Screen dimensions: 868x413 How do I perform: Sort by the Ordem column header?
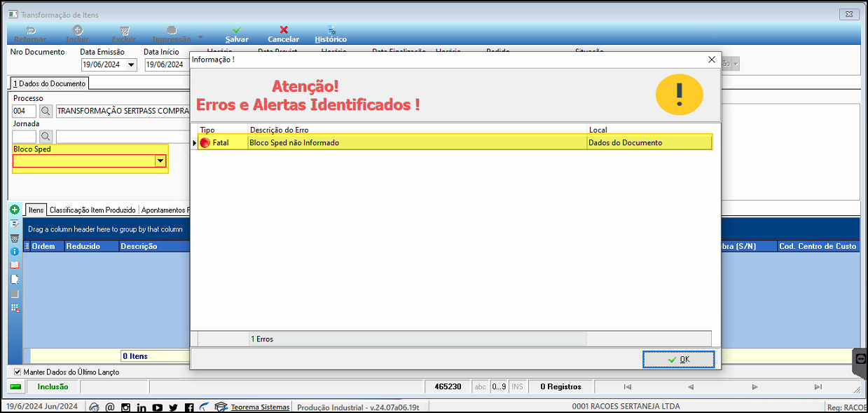pos(47,246)
